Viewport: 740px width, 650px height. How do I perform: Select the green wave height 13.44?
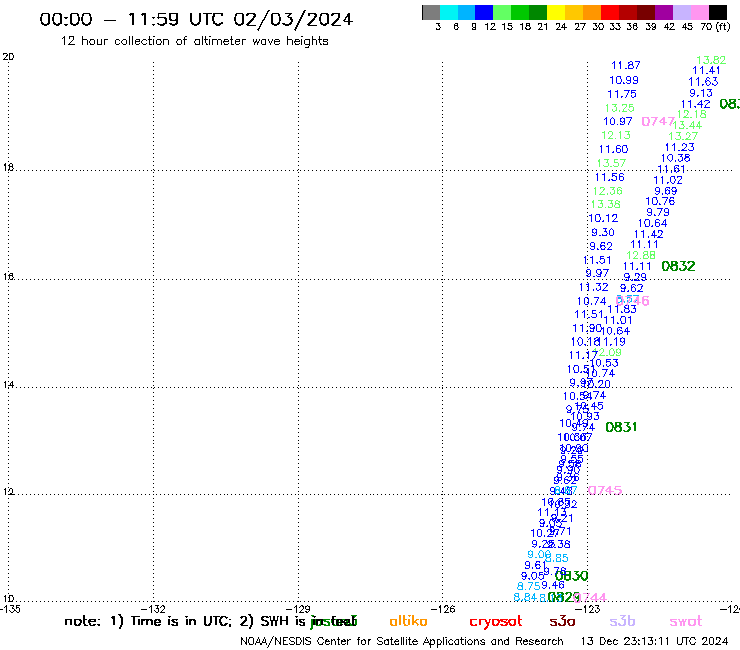[x=687, y=125]
